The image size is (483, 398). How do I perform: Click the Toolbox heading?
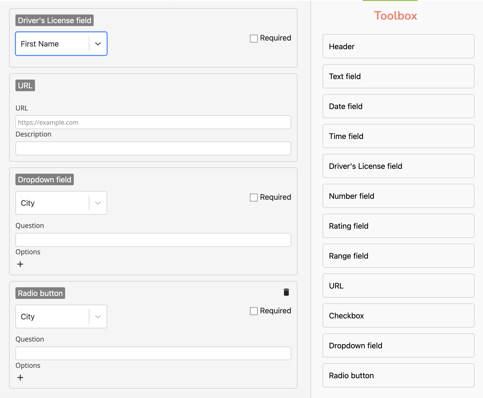[395, 16]
